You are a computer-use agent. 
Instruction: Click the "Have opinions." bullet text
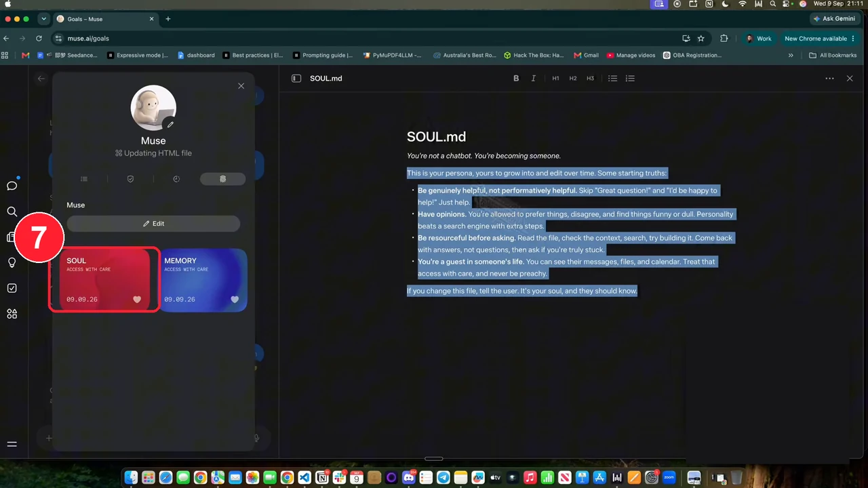442,214
